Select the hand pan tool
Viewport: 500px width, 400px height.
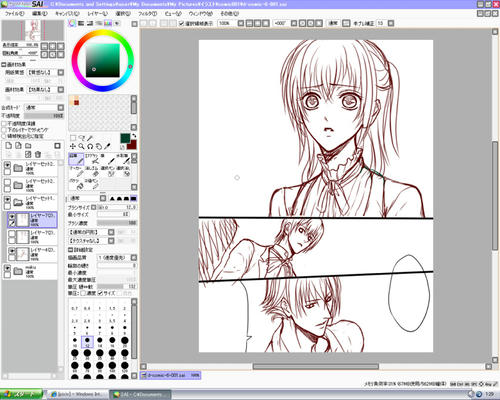[x=99, y=146]
